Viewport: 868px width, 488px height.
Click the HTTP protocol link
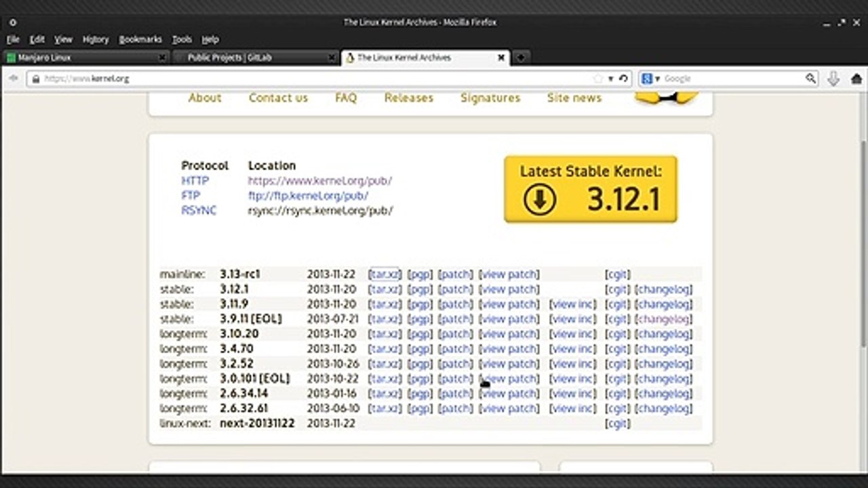point(195,181)
